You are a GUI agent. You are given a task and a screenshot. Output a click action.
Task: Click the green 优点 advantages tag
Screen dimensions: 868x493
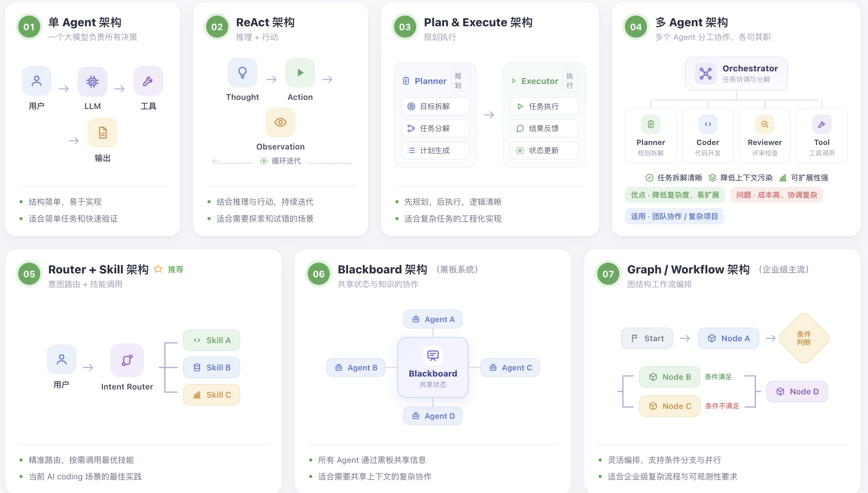tap(675, 195)
